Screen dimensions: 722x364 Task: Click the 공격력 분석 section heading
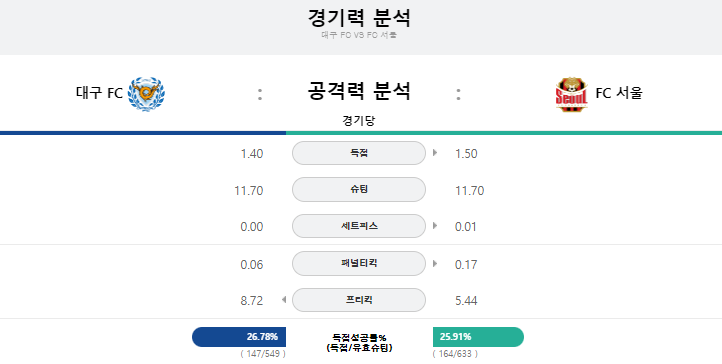click(x=359, y=91)
